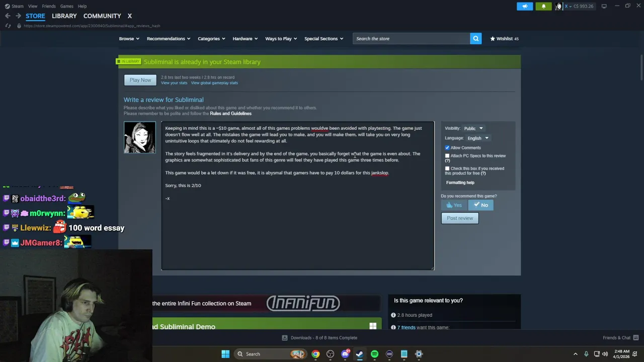Open the Help menu

pyautogui.click(x=82, y=6)
